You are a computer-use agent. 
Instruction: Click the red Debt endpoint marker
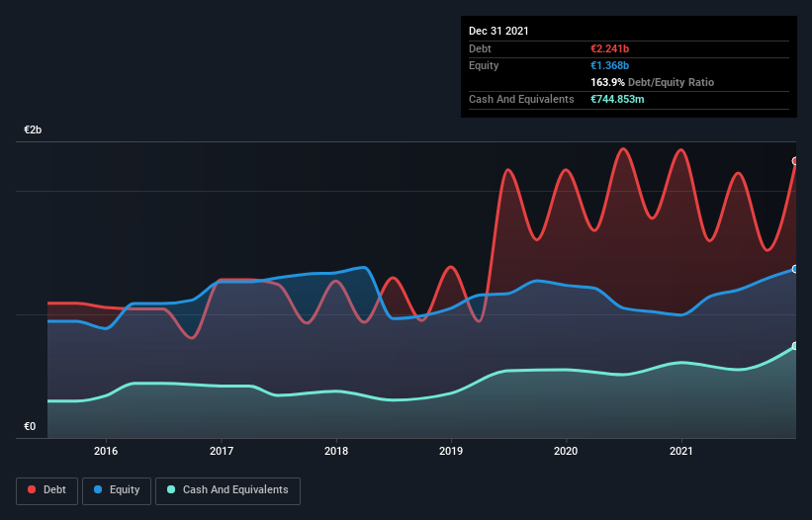795,161
